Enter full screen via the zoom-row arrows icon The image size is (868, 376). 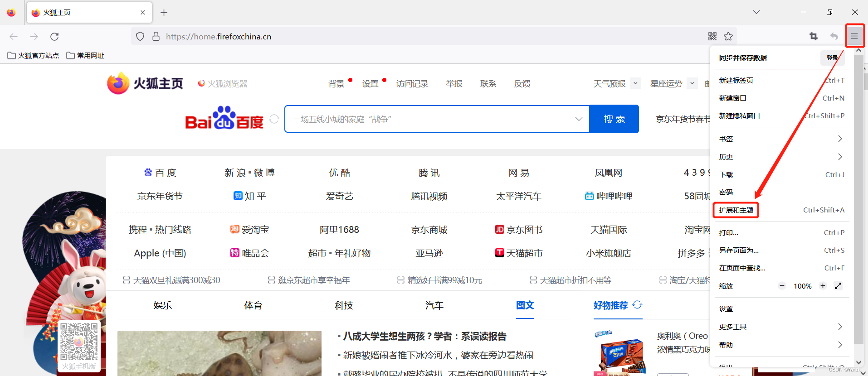838,286
